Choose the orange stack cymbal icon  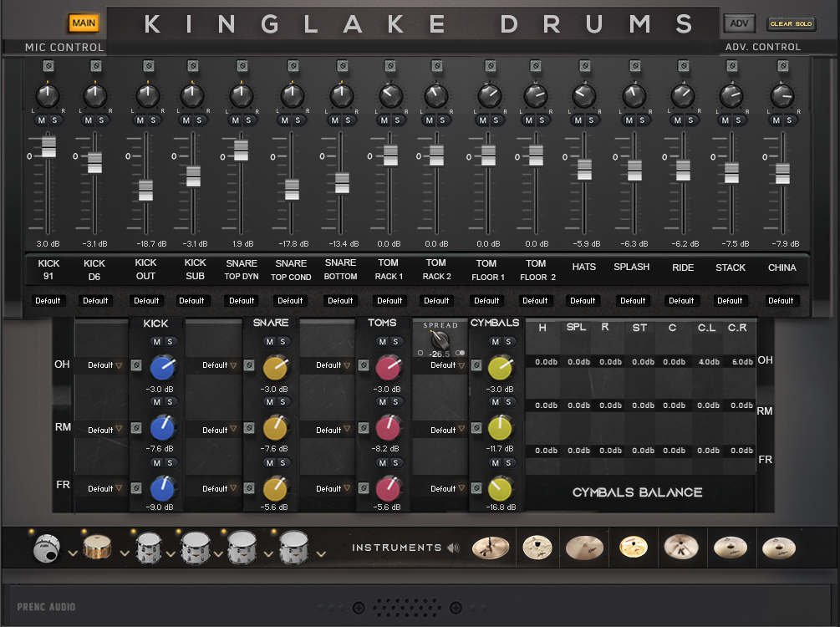pos(634,548)
